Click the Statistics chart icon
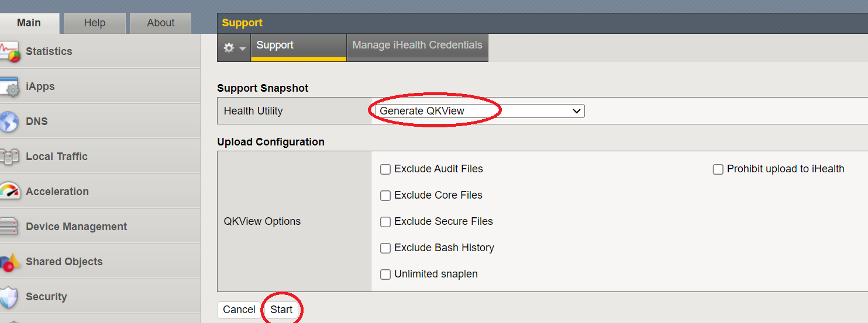The image size is (868, 323). pyautogui.click(x=11, y=52)
